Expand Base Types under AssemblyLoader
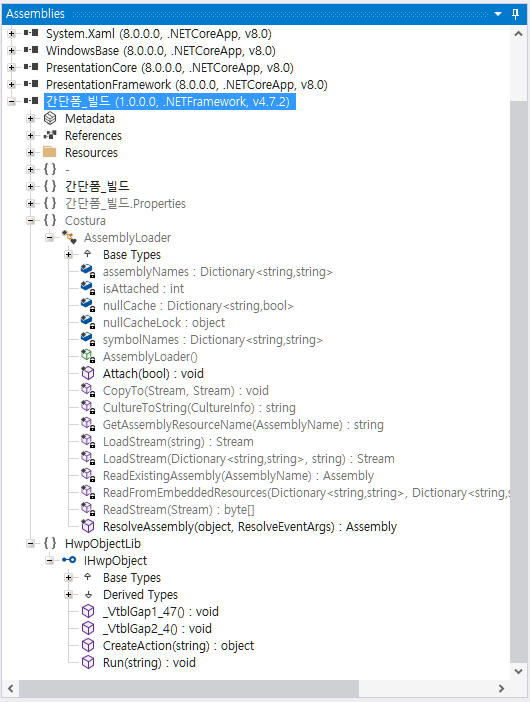The height and width of the screenshot is (702, 530). pos(68,255)
